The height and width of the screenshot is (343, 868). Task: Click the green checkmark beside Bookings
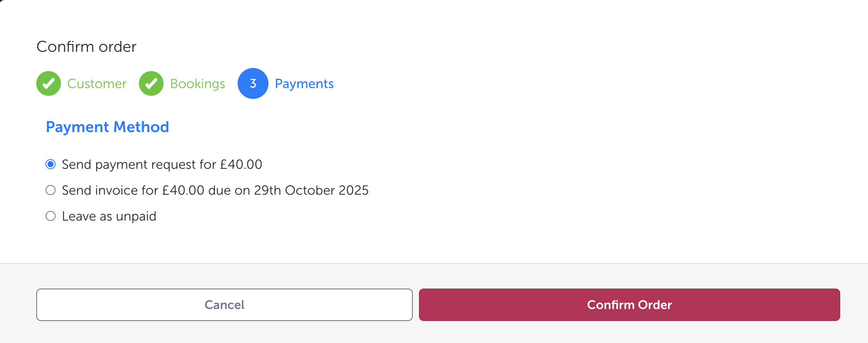click(x=151, y=83)
